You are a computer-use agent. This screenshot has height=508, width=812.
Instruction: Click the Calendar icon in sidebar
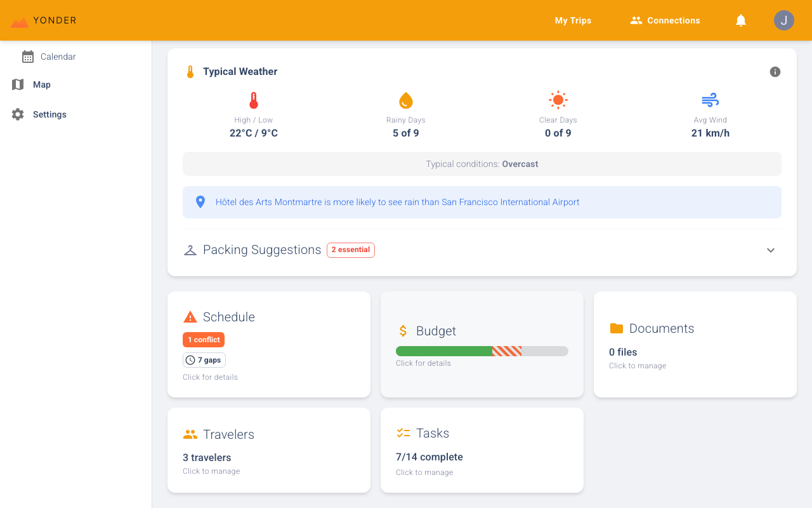click(x=28, y=57)
